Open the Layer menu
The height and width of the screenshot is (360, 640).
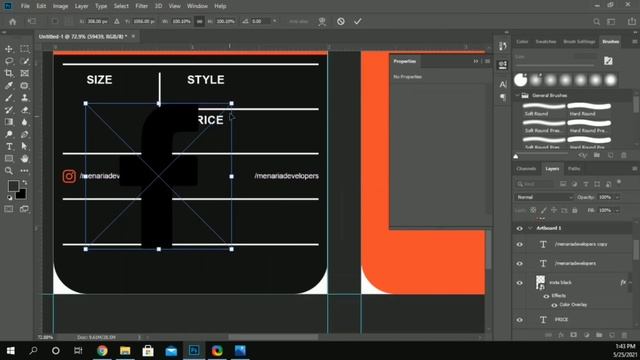coord(81,6)
